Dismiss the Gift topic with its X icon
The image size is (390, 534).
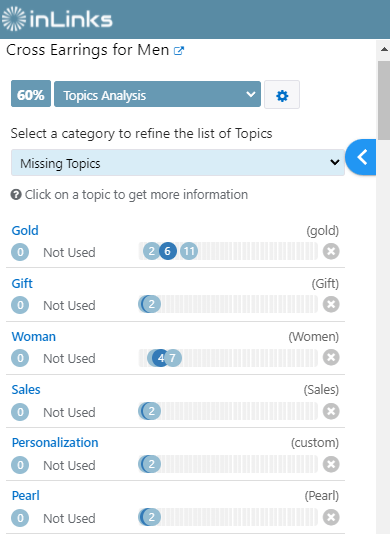click(331, 304)
